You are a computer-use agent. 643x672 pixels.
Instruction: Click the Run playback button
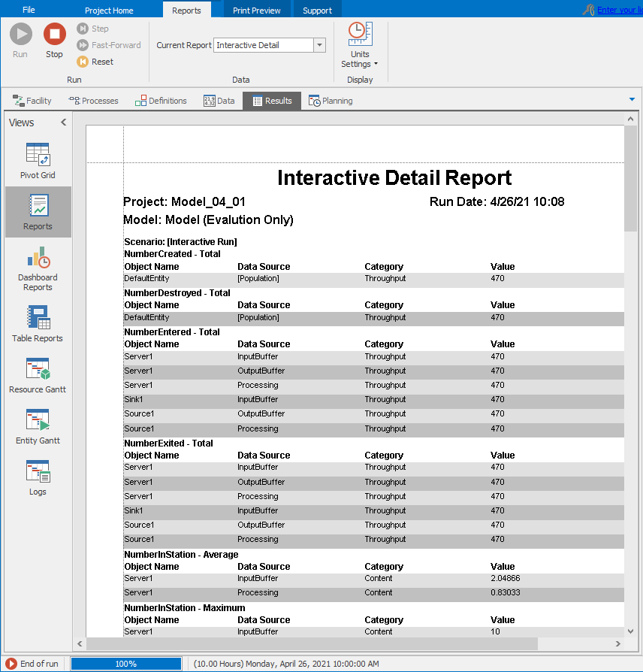pyautogui.click(x=20, y=41)
